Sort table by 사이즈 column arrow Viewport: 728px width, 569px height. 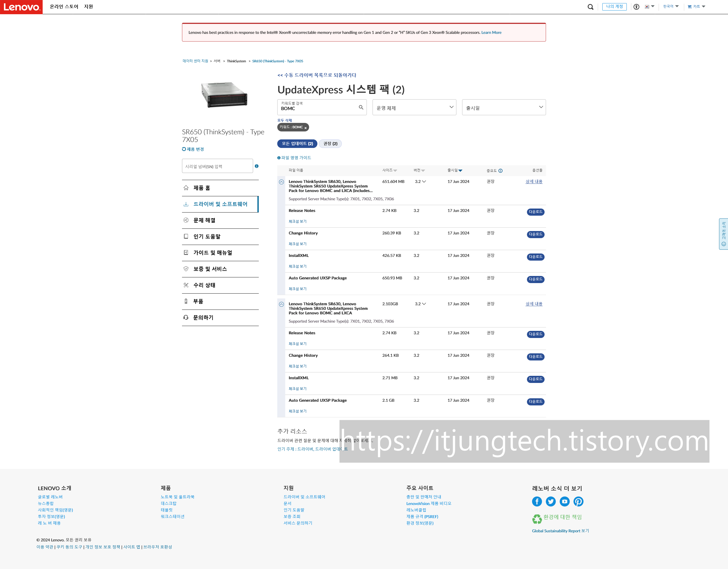point(395,171)
